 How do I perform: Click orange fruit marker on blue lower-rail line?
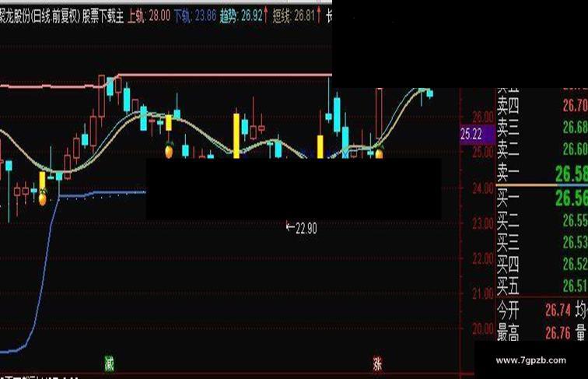43,198
